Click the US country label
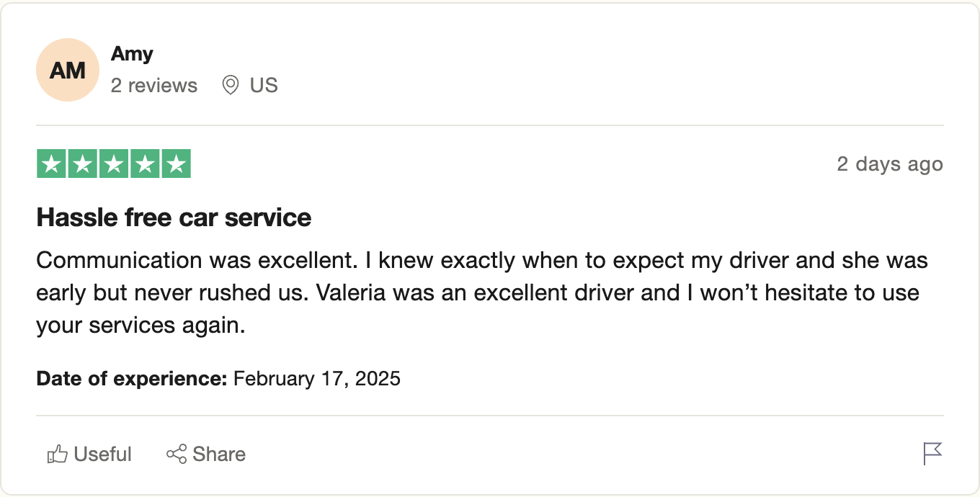The image size is (980, 497). (264, 86)
